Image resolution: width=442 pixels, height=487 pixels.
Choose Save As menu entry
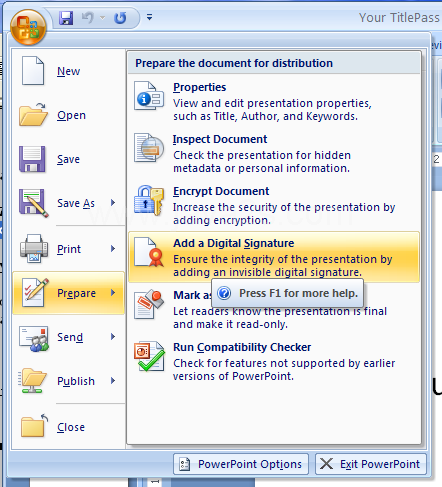click(x=68, y=203)
